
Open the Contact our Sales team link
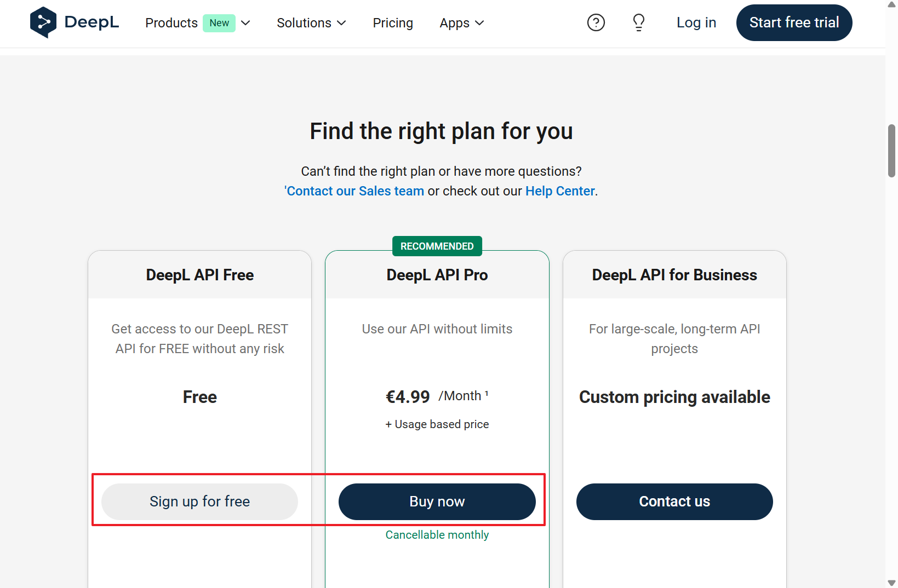(x=354, y=191)
